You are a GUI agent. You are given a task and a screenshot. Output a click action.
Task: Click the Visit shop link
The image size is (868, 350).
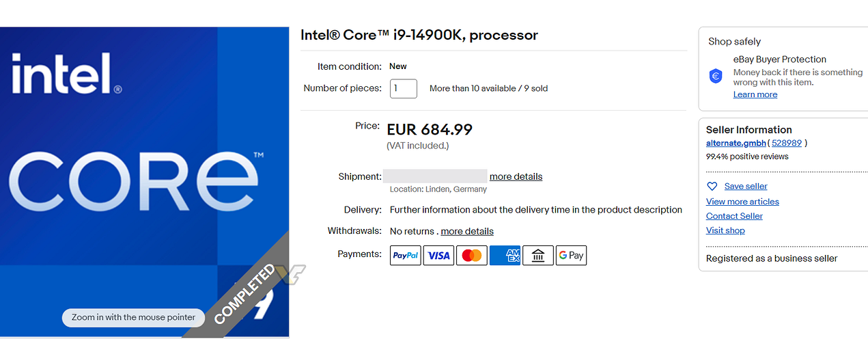coord(725,230)
